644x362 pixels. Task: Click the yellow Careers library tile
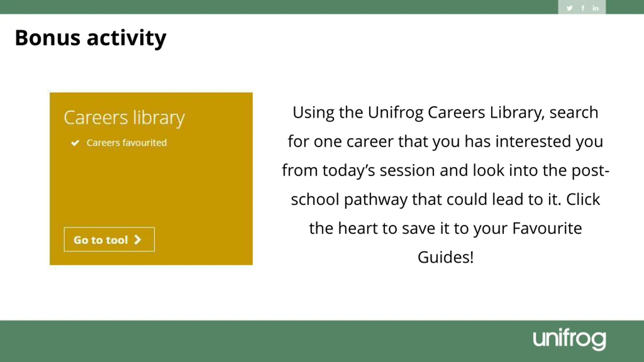[151, 179]
